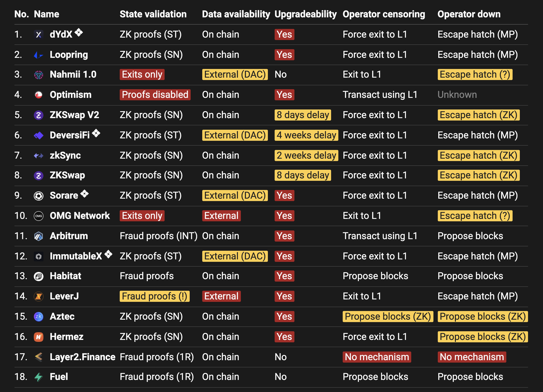543x392 pixels.
Task: Click the Hermez orange logo icon
Action: (39, 337)
